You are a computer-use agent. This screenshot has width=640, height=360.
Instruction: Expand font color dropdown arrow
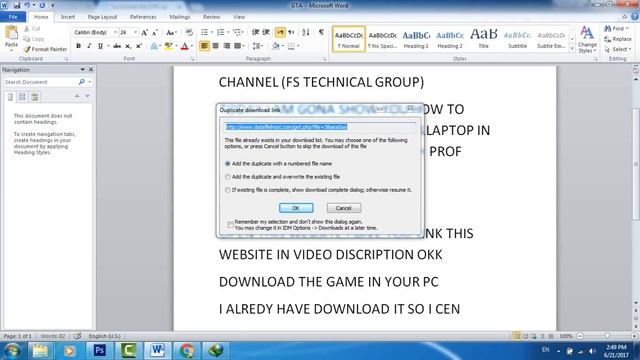click(x=192, y=46)
